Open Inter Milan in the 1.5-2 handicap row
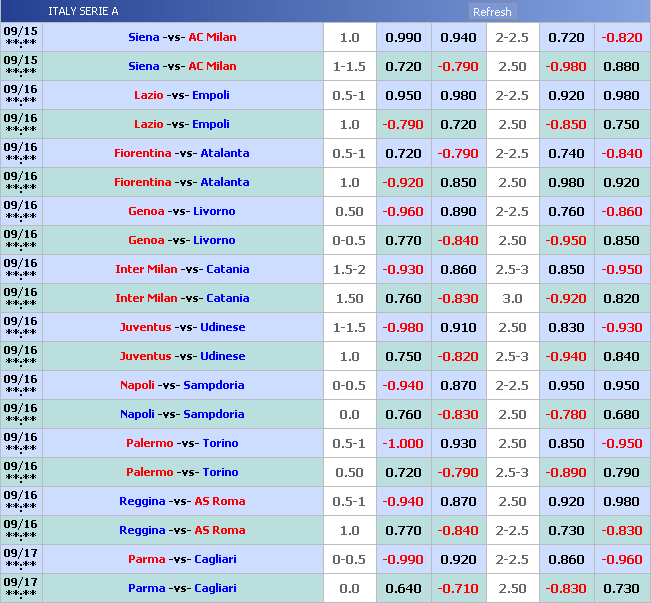Screen dimensions: 651x603 click(x=144, y=269)
